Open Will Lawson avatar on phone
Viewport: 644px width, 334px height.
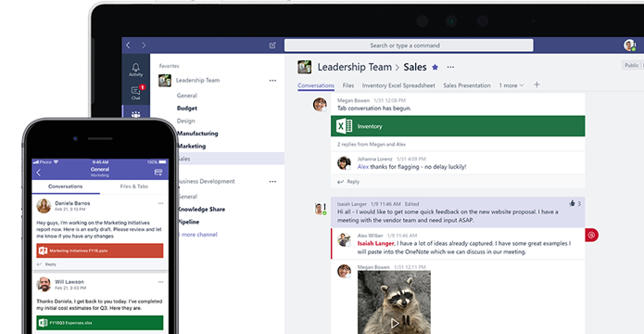(44, 284)
